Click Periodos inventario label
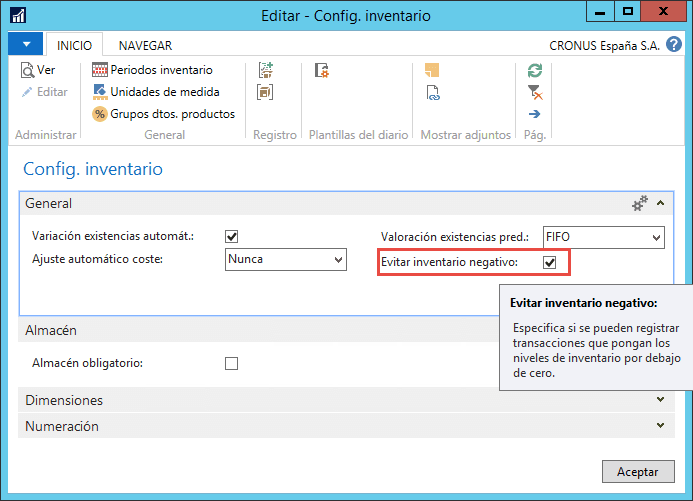 pos(161,70)
